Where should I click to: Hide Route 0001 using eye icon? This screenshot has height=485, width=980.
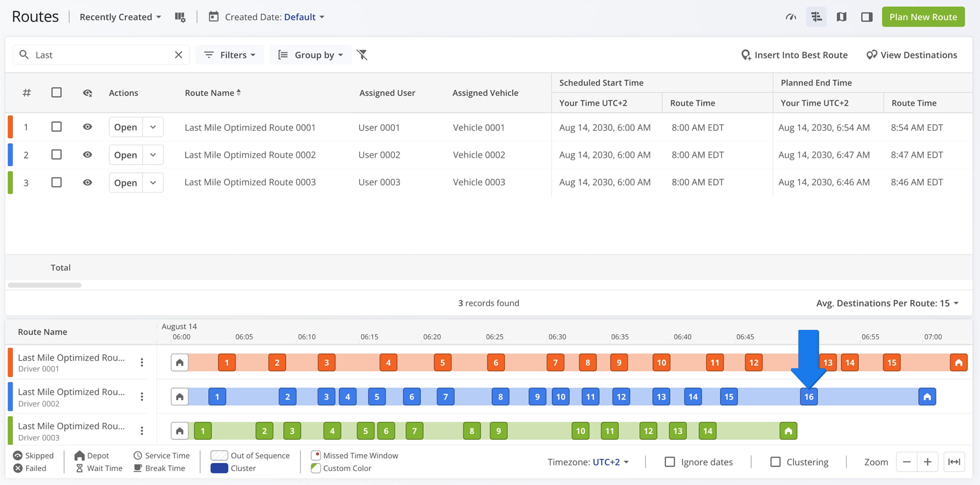click(x=87, y=127)
